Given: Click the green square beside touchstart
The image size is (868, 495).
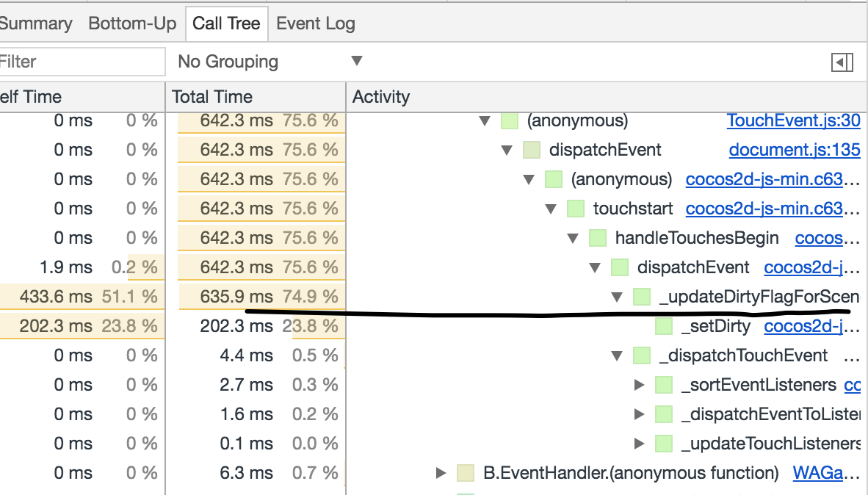Looking at the screenshot, I should pyautogui.click(x=576, y=209).
